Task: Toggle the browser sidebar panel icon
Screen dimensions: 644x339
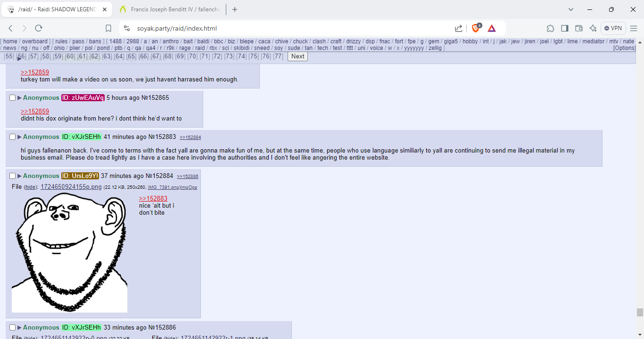Action: click(565, 28)
